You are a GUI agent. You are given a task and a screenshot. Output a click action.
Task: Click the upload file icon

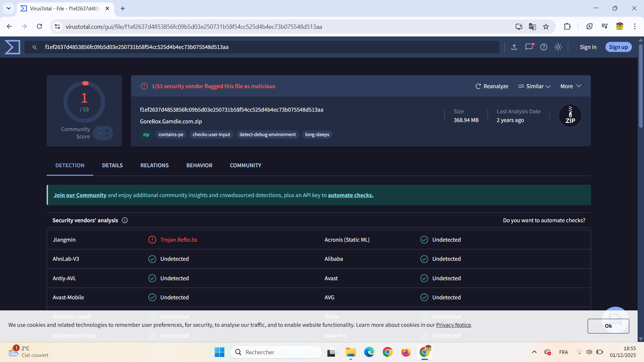[514, 47]
